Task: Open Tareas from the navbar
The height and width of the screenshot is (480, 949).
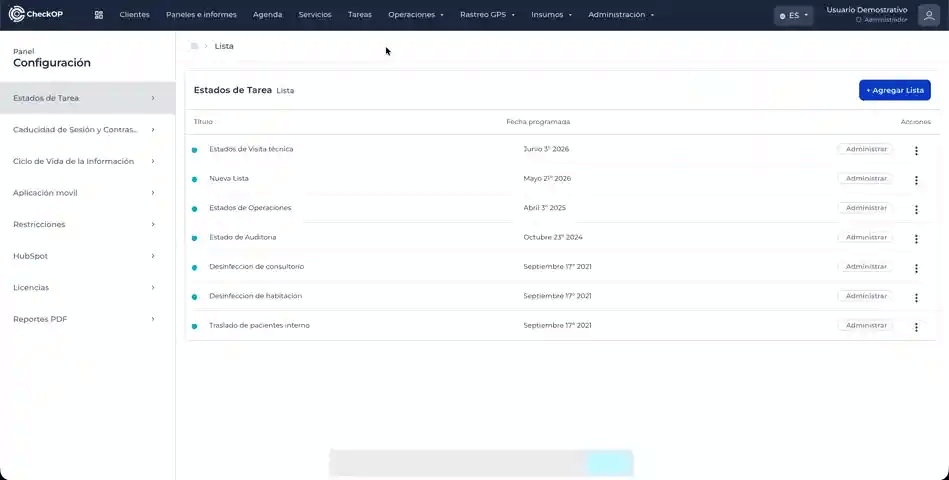Action: point(360,15)
